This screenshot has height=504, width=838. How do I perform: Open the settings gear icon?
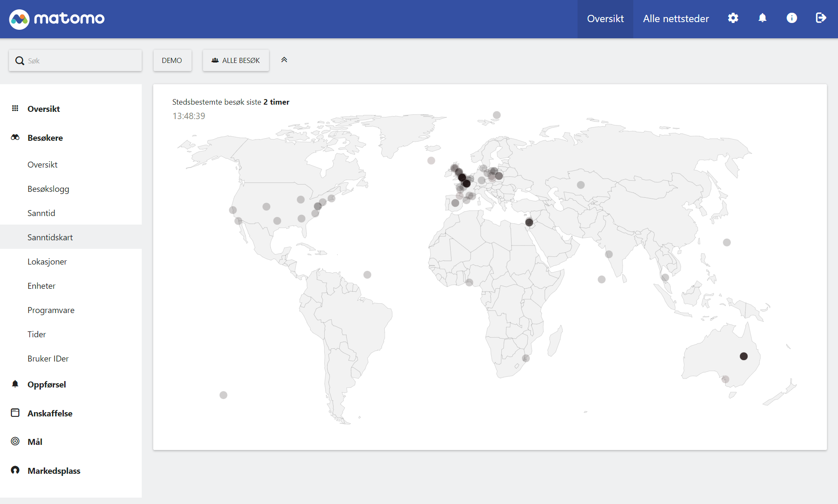point(733,18)
